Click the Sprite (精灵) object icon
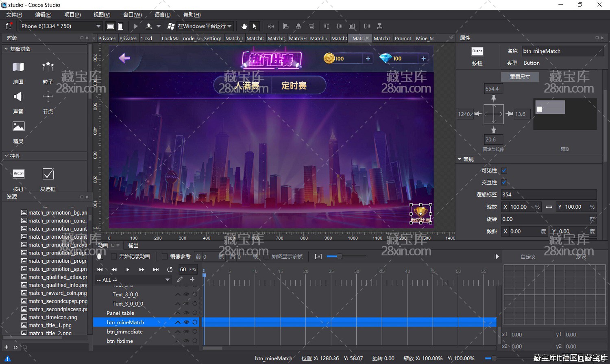 (18, 126)
